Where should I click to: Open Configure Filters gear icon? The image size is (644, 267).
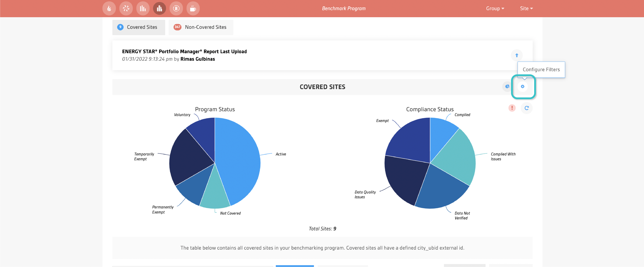click(x=523, y=86)
